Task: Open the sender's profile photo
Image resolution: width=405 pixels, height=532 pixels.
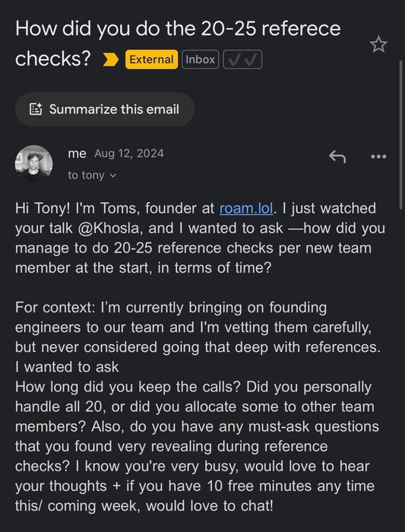Action: point(33,164)
